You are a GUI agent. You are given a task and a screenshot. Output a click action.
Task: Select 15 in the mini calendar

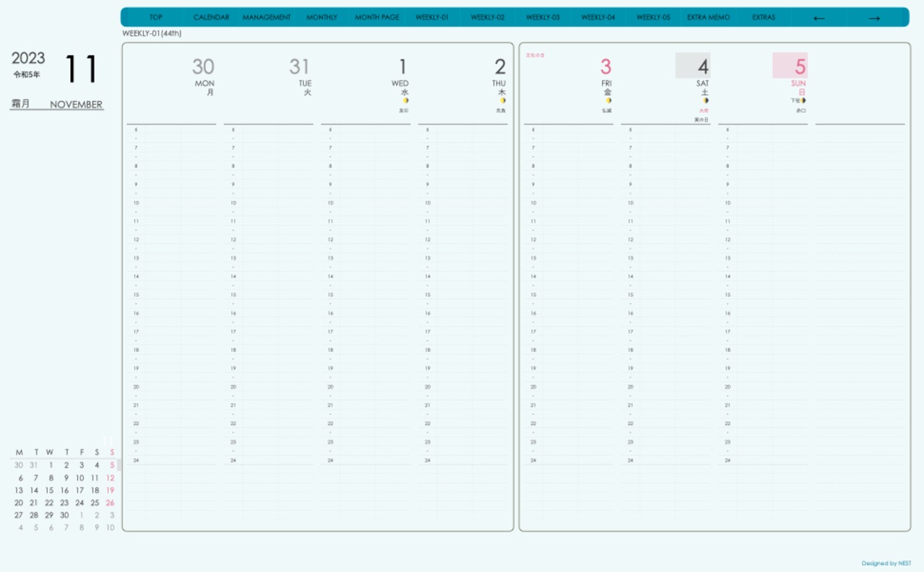click(49, 490)
